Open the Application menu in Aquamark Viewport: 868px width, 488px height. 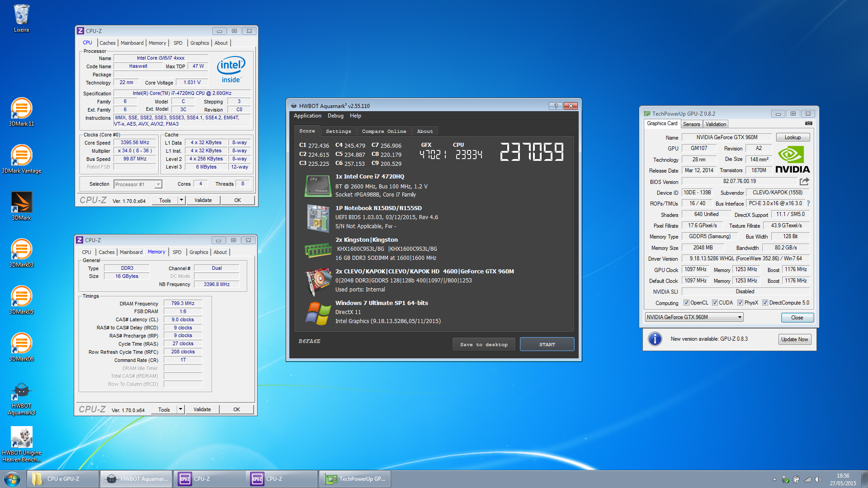tap(307, 116)
